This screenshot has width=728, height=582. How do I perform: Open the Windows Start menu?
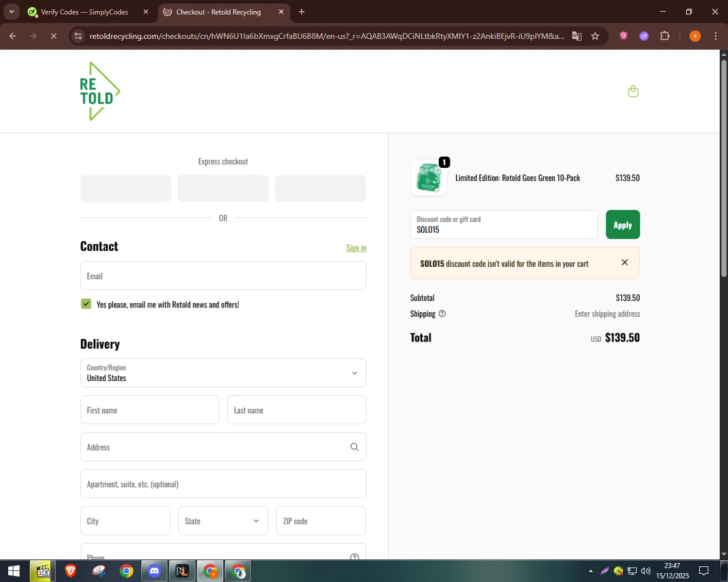click(x=14, y=571)
